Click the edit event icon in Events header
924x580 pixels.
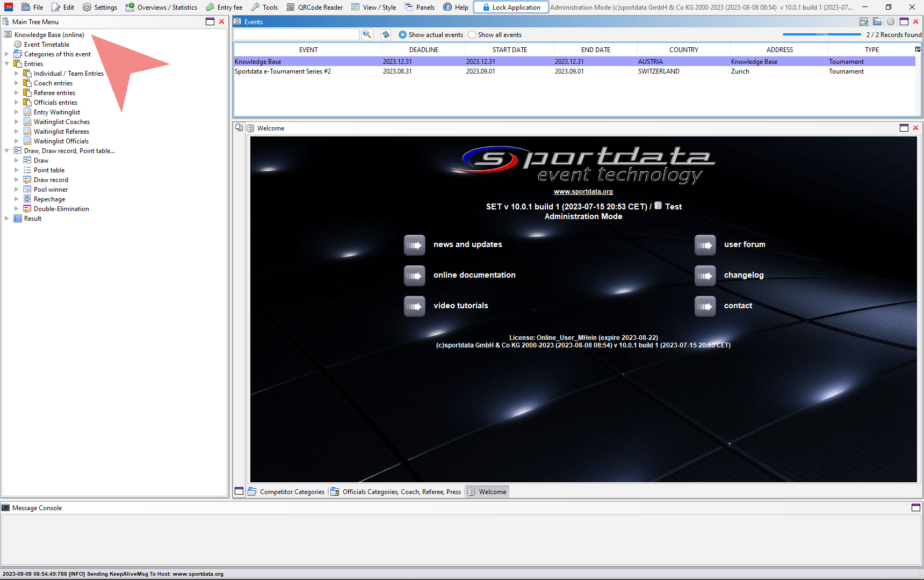coord(864,21)
